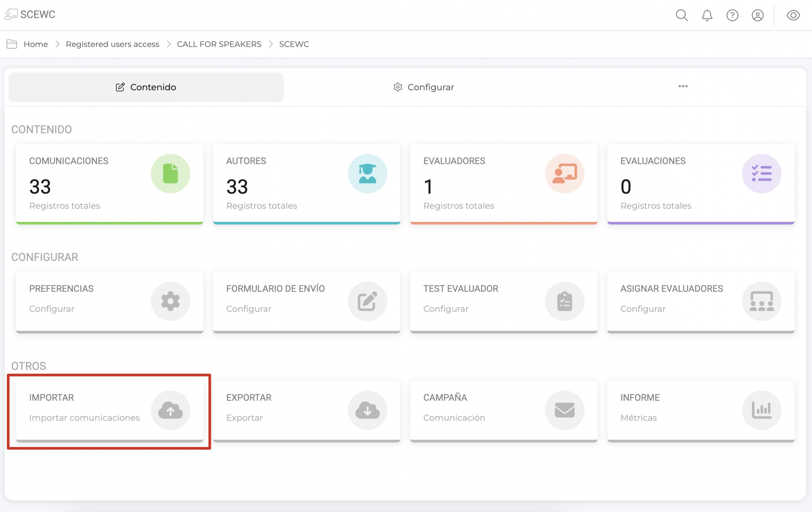Click the clipboard icon in Test Evaluador
812x512 pixels.
[x=564, y=301]
